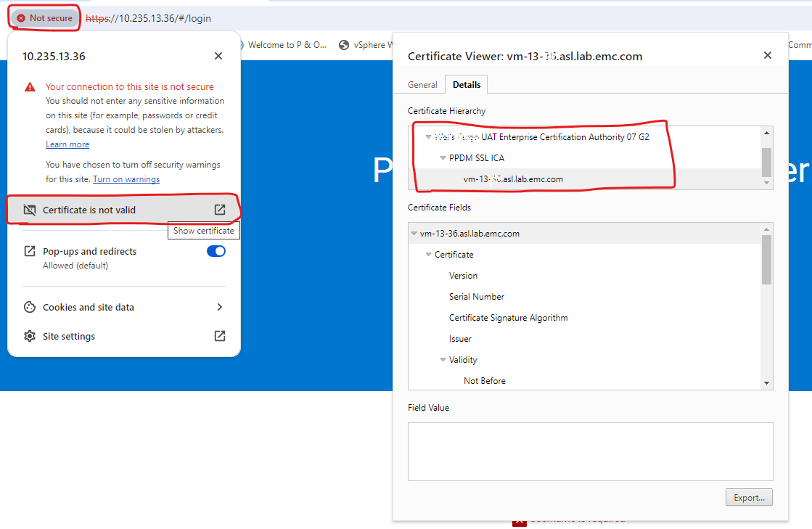Open the Learn more link
This screenshot has width=812, height=529.
[x=67, y=144]
